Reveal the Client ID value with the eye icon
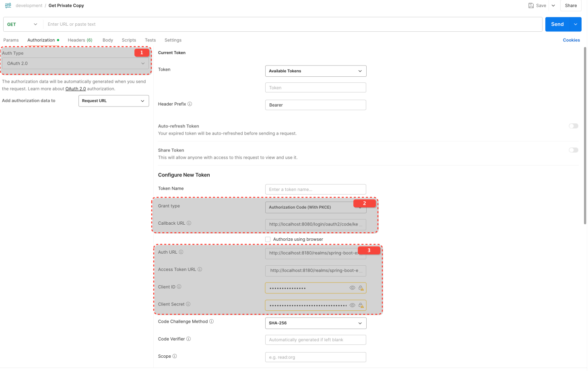 [x=352, y=288]
